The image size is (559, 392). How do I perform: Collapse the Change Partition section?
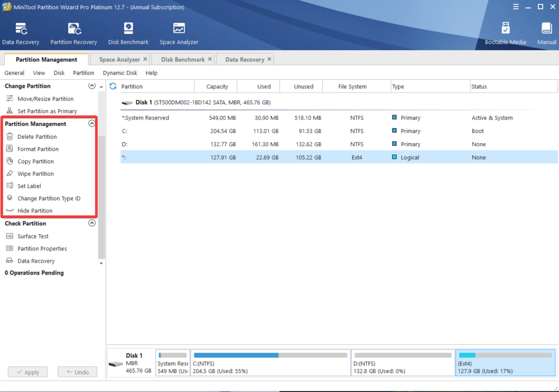pyautogui.click(x=92, y=86)
